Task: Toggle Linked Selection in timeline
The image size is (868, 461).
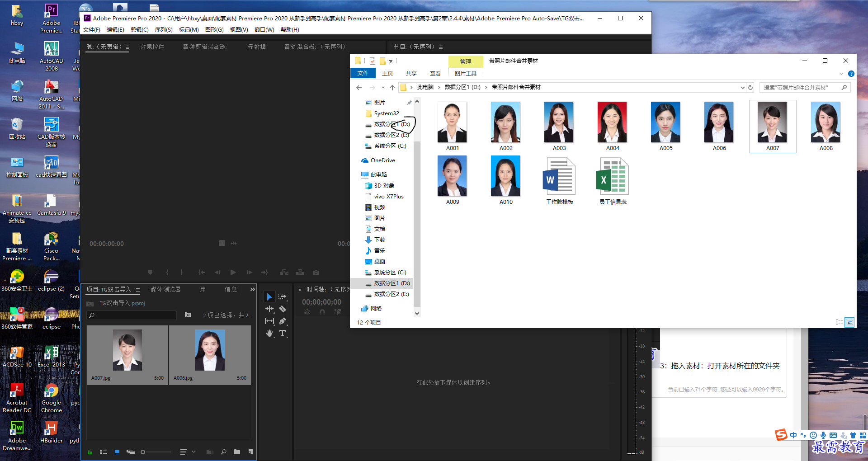Action: 337,312
